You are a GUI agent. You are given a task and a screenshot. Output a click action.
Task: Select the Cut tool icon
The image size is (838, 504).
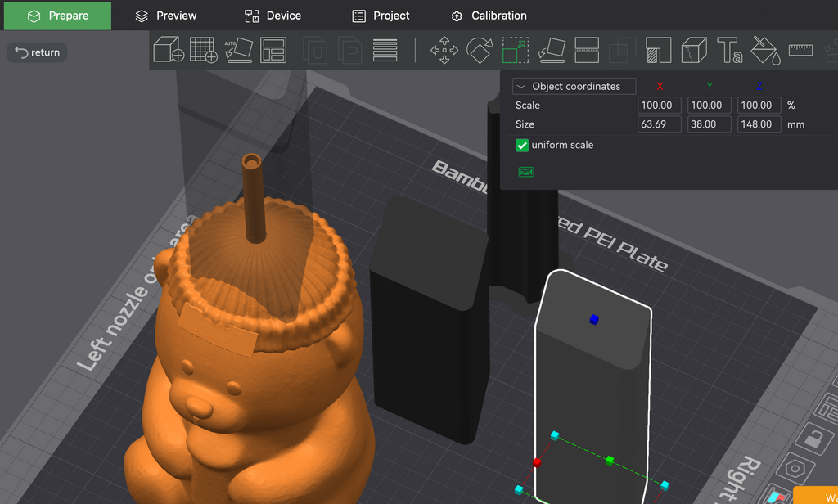586,50
